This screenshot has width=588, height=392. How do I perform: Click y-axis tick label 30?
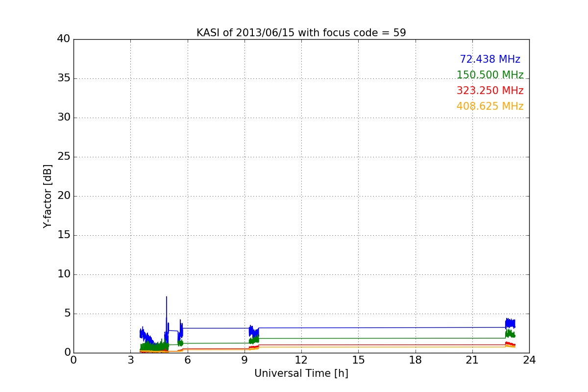click(x=64, y=118)
